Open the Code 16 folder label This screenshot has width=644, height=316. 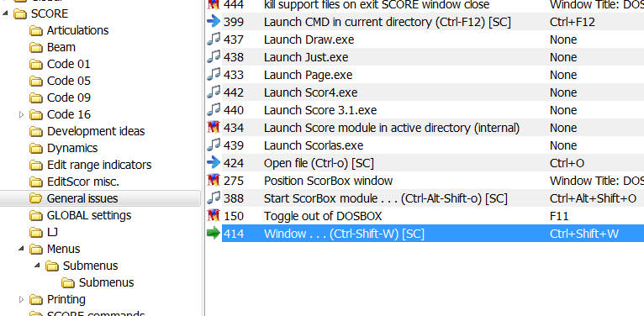click(69, 114)
